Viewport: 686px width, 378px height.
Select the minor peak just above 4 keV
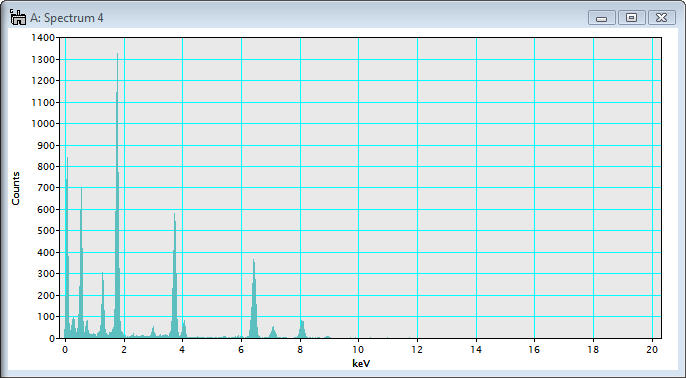pyautogui.click(x=184, y=329)
